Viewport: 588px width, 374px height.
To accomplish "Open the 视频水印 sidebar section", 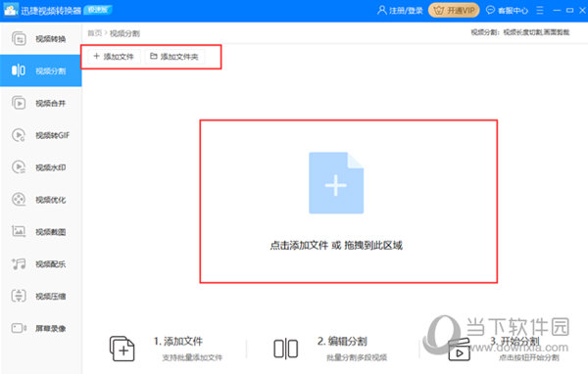I will [41, 167].
